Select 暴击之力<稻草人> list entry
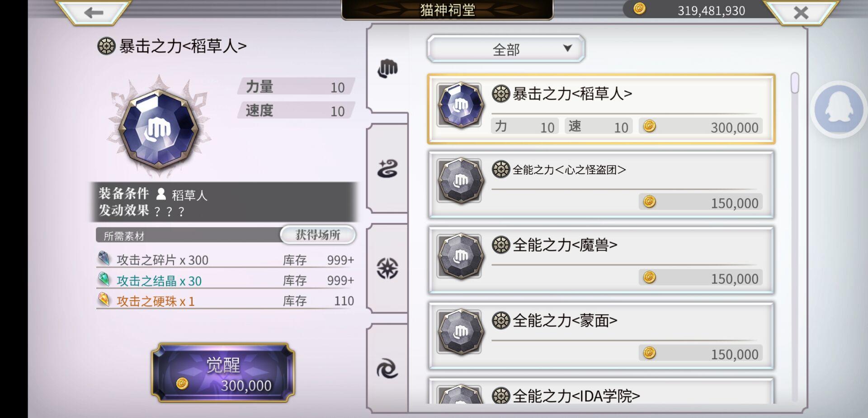Image resolution: width=868 pixels, height=418 pixels. click(601, 109)
